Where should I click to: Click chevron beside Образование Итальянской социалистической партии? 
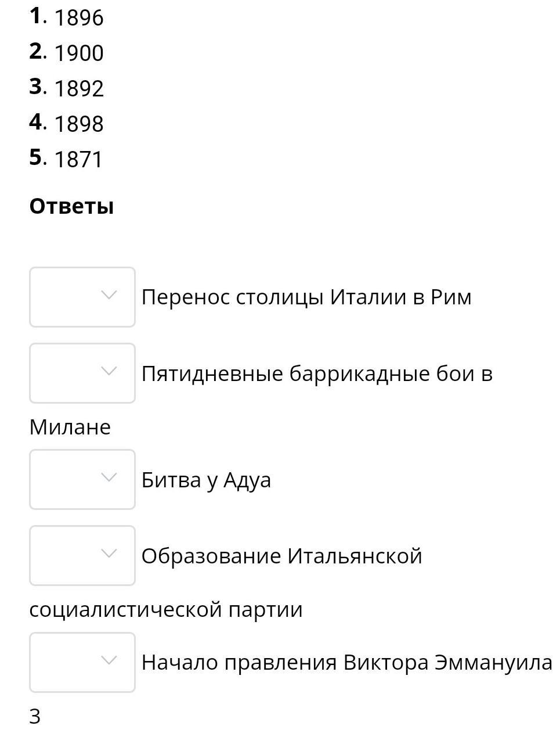pyautogui.click(x=109, y=554)
